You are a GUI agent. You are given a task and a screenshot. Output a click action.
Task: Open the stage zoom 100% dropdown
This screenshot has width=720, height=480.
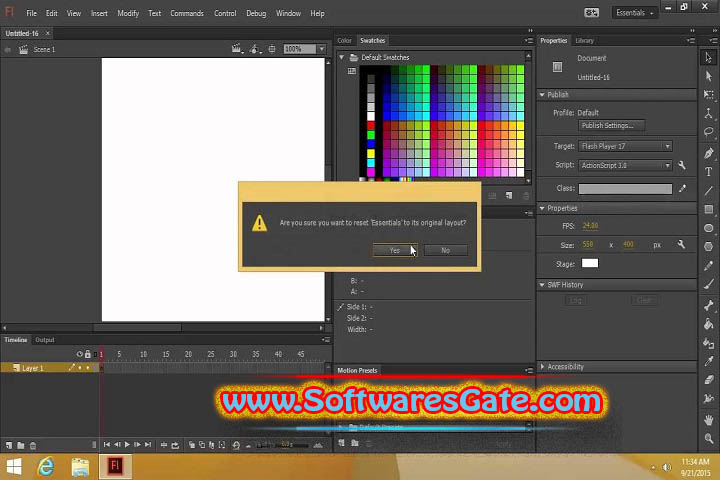[321, 49]
